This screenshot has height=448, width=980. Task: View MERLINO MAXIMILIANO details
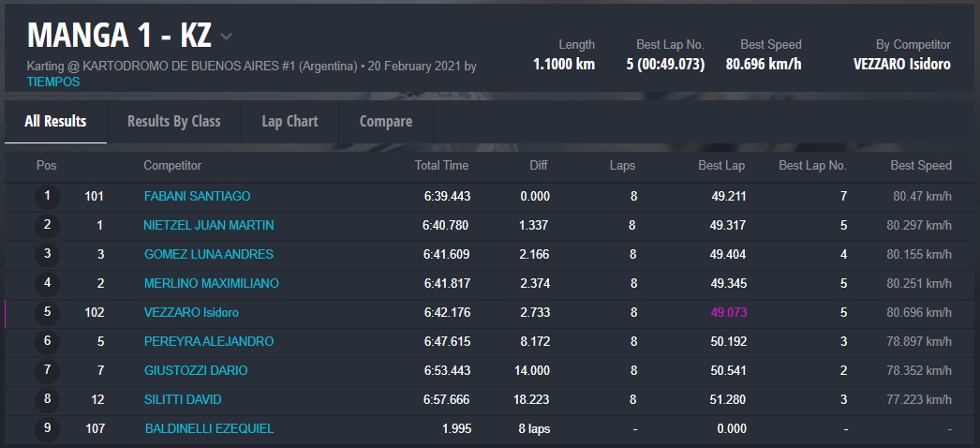[211, 284]
